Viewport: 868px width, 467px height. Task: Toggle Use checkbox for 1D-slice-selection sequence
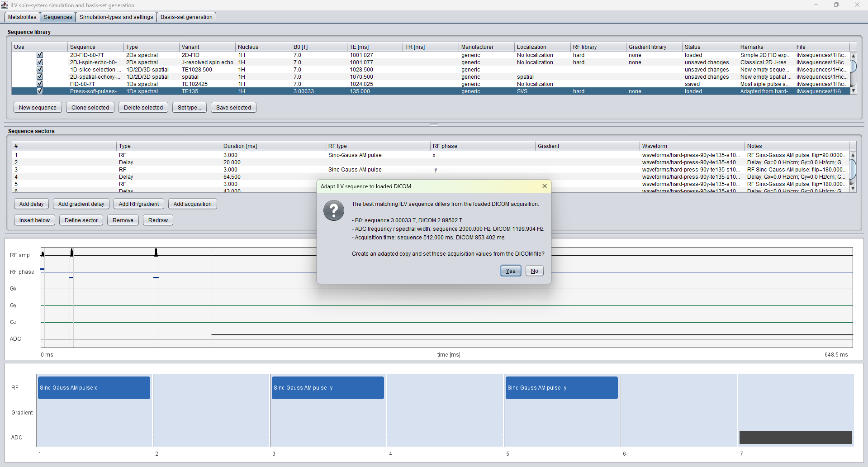tap(40, 70)
